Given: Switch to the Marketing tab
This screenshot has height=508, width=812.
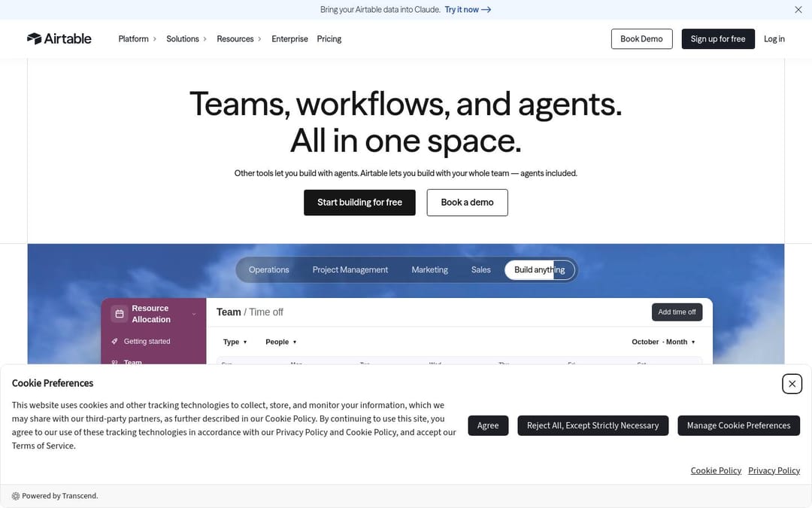Looking at the screenshot, I should [x=430, y=269].
